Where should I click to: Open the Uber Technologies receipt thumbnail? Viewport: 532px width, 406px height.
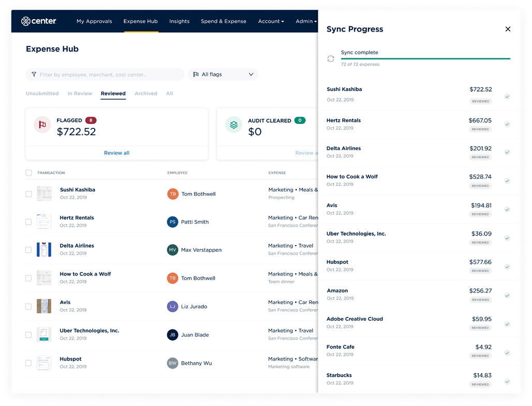(x=44, y=335)
